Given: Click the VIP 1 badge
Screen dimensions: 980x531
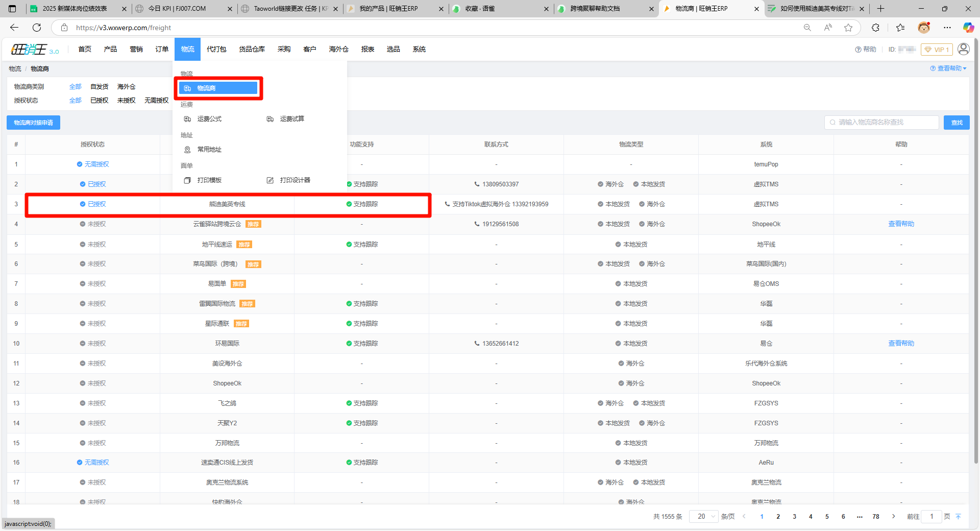Looking at the screenshot, I should [x=937, y=50].
